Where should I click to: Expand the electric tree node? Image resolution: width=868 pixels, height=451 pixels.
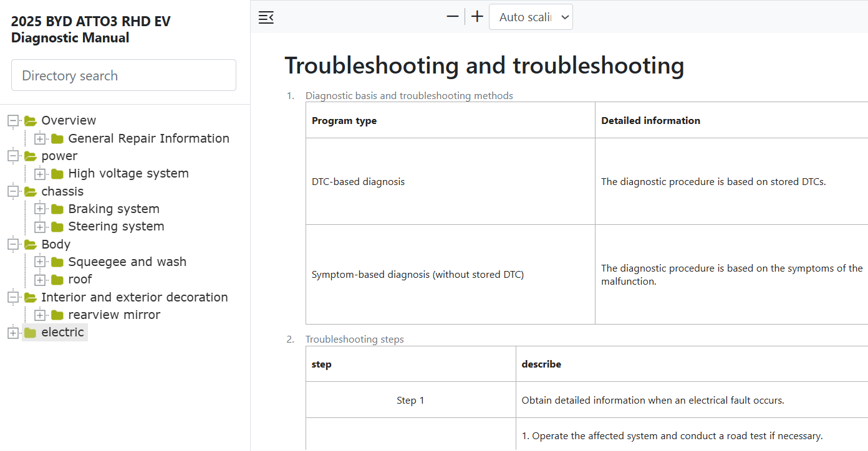tap(13, 333)
